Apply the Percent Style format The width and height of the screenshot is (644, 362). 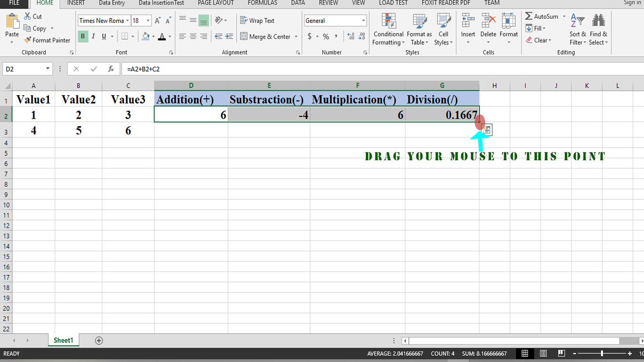[x=325, y=35]
